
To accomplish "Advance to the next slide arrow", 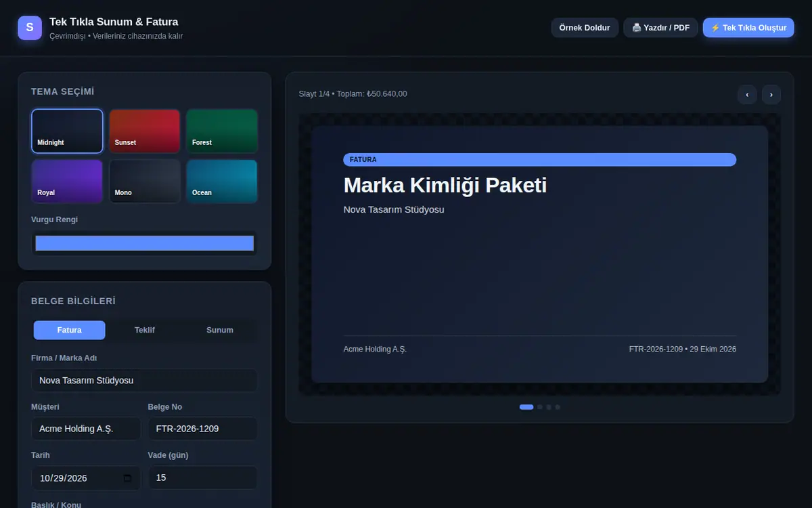I will pos(771,95).
